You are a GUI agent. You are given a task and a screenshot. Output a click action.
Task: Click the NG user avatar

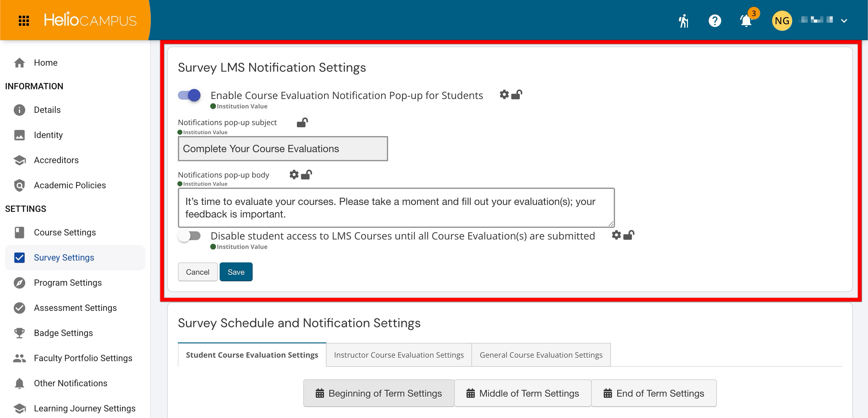(782, 20)
